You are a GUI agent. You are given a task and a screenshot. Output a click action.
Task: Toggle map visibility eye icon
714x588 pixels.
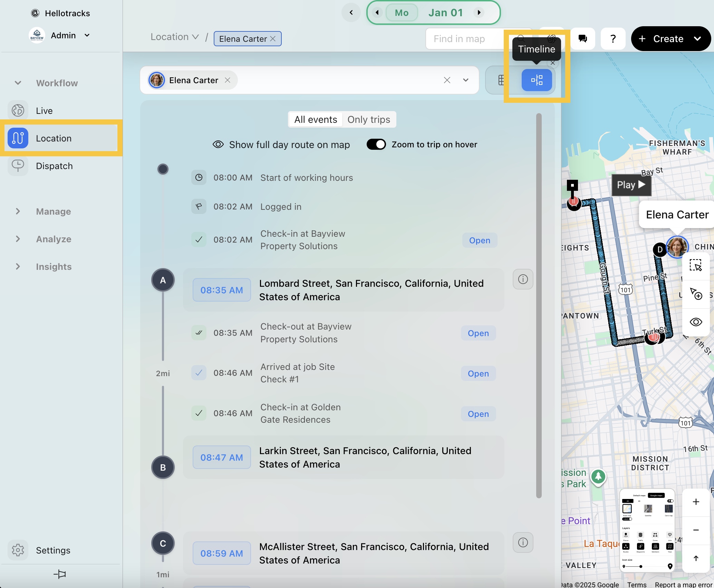pyautogui.click(x=695, y=322)
